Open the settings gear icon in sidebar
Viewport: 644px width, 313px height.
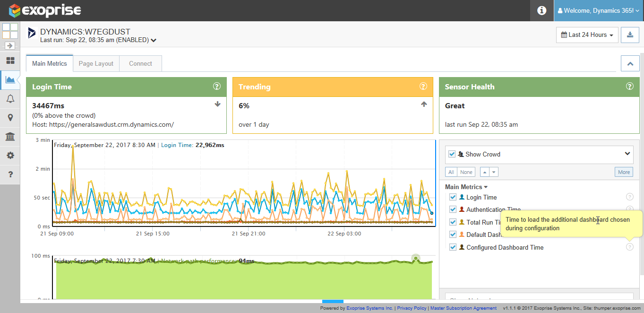tap(10, 156)
